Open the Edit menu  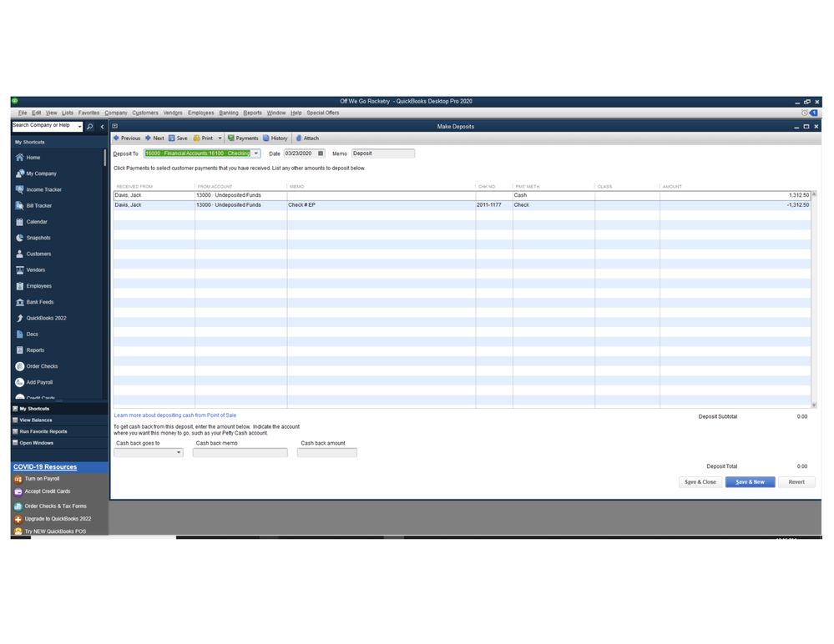(x=36, y=113)
